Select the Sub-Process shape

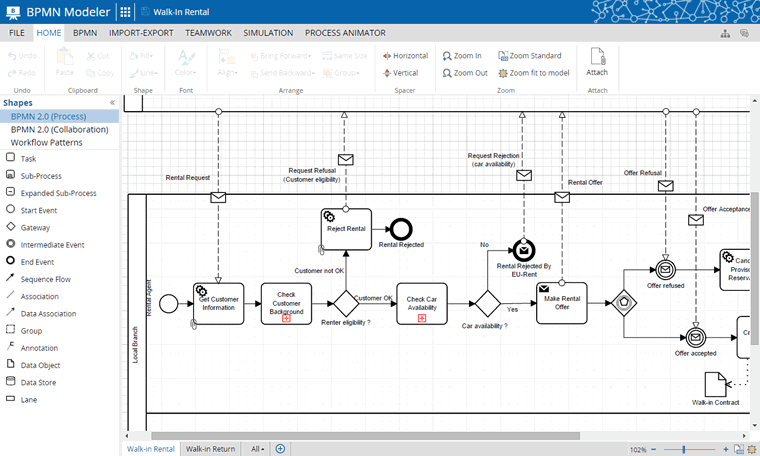[33, 175]
